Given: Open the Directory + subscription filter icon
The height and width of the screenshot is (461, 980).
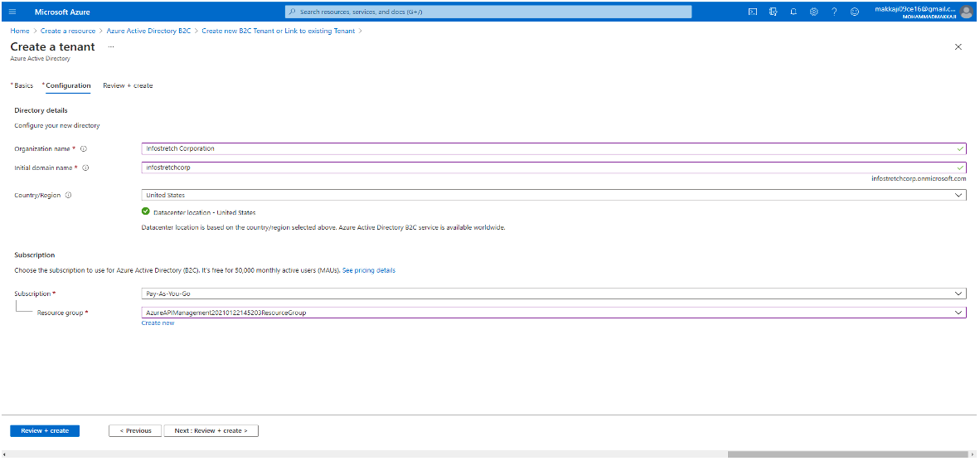Looking at the screenshot, I should pyautogui.click(x=773, y=12).
